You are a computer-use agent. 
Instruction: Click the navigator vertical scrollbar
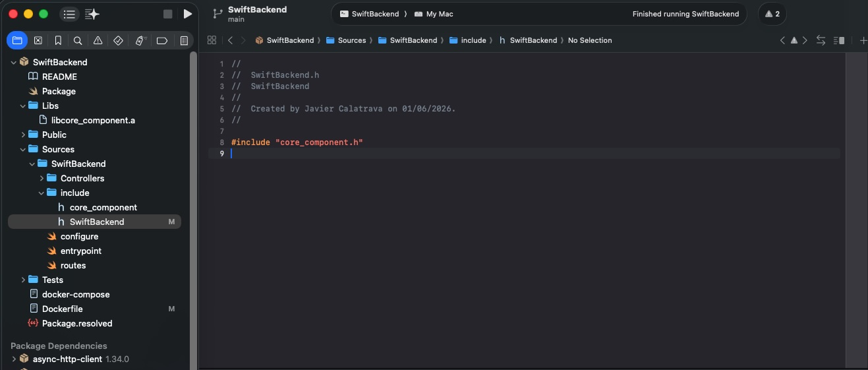click(x=193, y=211)
